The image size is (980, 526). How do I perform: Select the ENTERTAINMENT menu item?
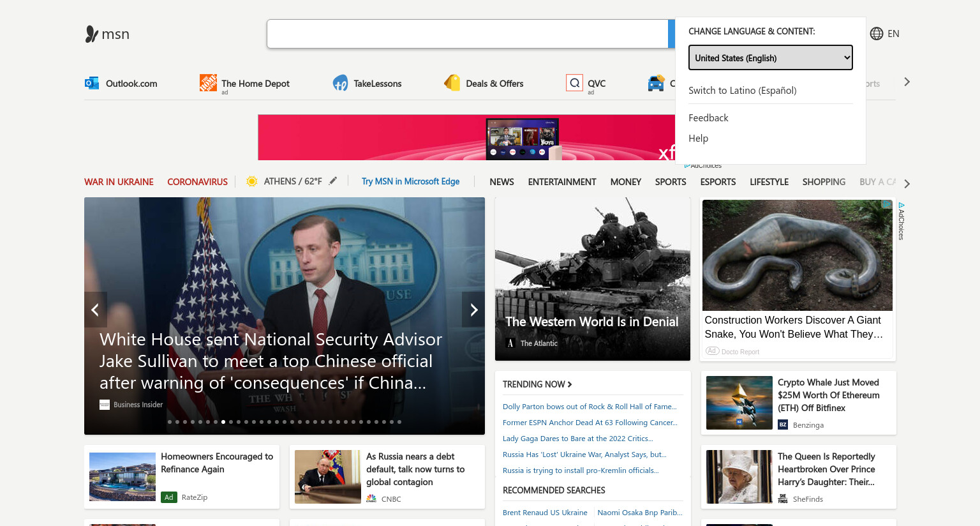[x=562, y=182]
